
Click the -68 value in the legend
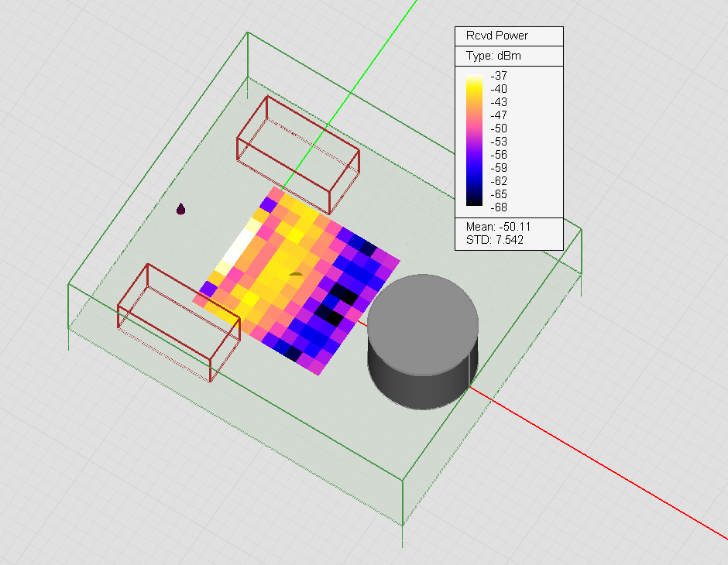pyautogui.click(x=499, y=207)
